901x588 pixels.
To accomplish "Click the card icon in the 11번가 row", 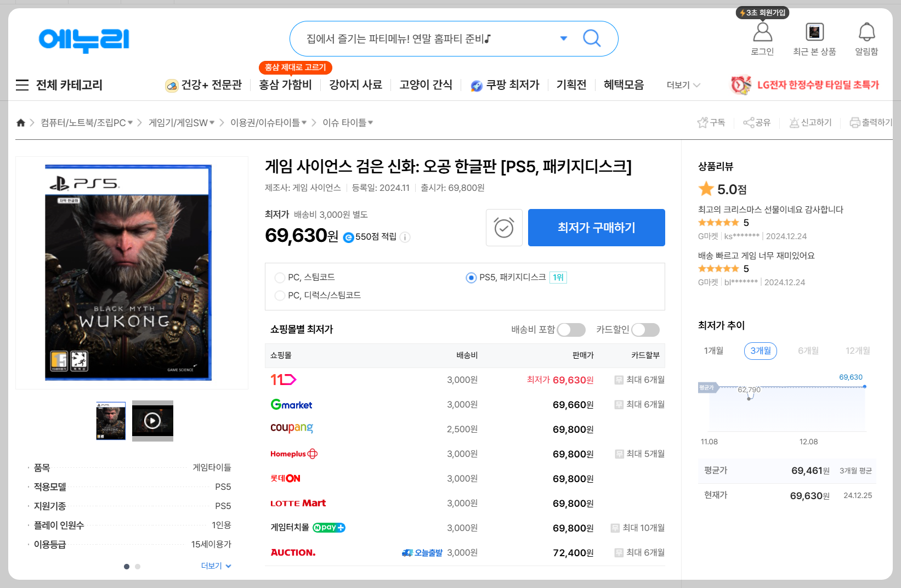I will [619, 380].
